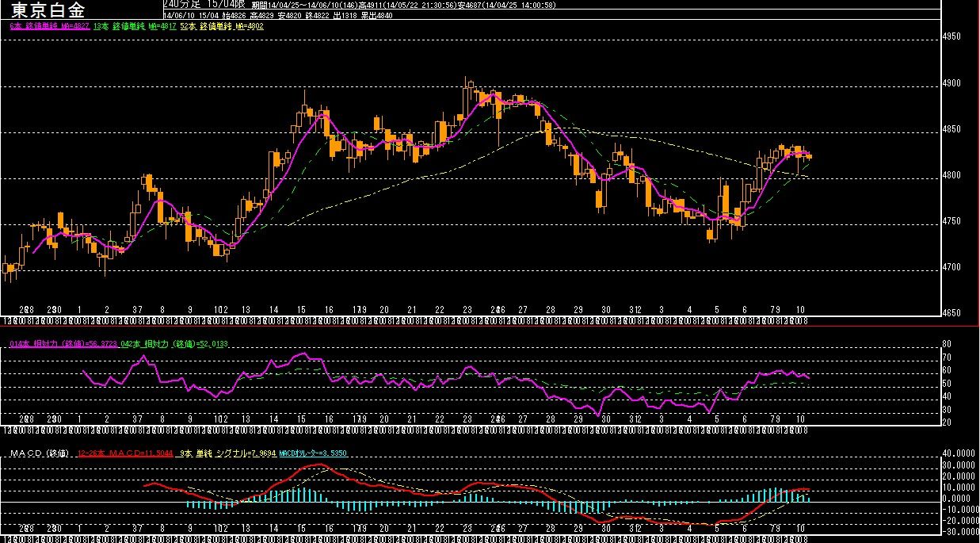
Task: Select the 12-26本 MACD=11.5044 legend
Action: point(125,453)
